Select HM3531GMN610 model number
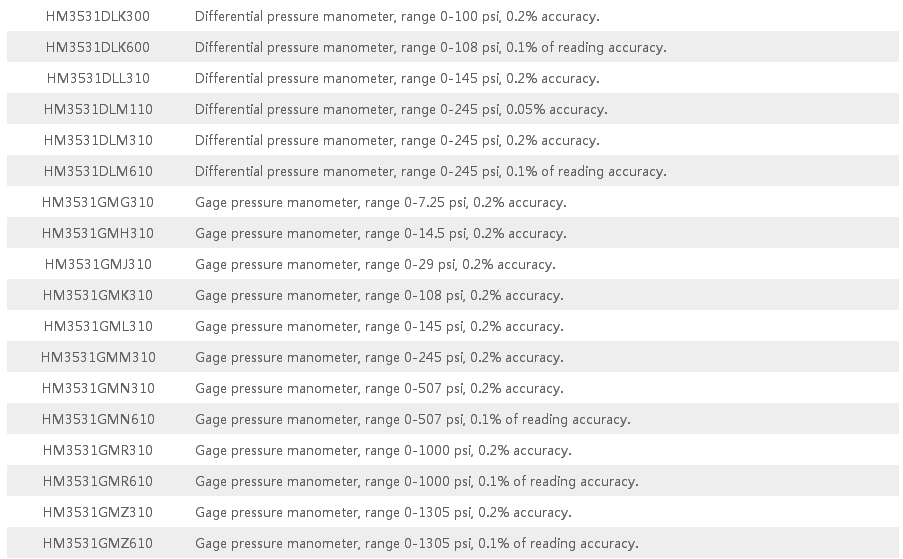The height and width of the screenshot is (559, 903). [x=98, y=420]
